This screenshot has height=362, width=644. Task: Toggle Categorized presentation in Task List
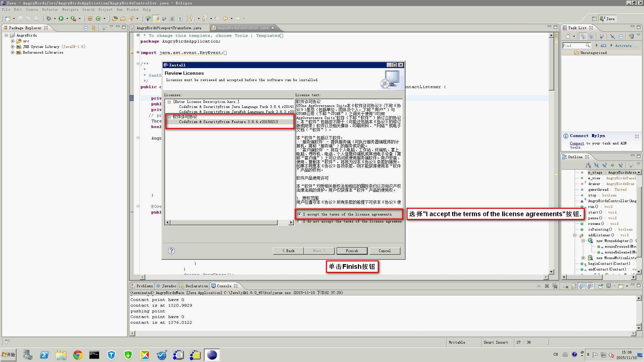click(583, 36)
